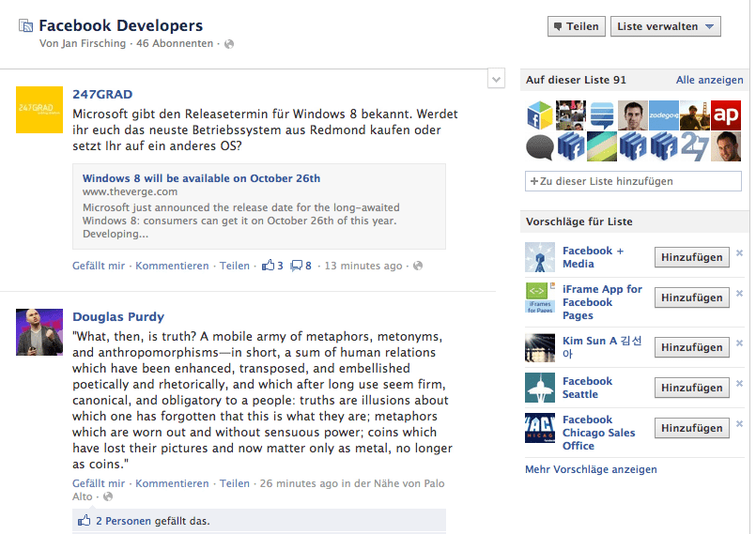
Task: Dismiss the Kim Sun A suggestion
Action: click(740, 343)
